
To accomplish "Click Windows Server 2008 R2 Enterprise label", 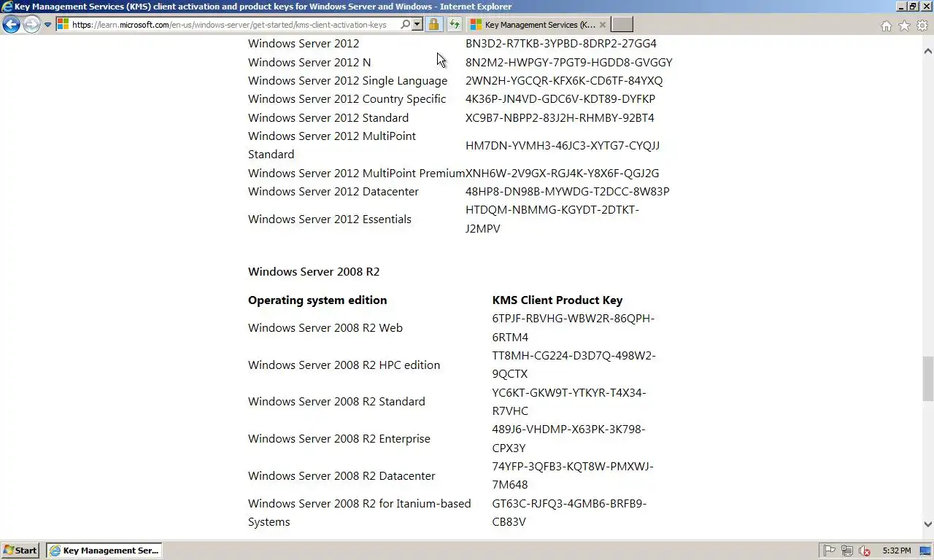I will click(339, 439).
